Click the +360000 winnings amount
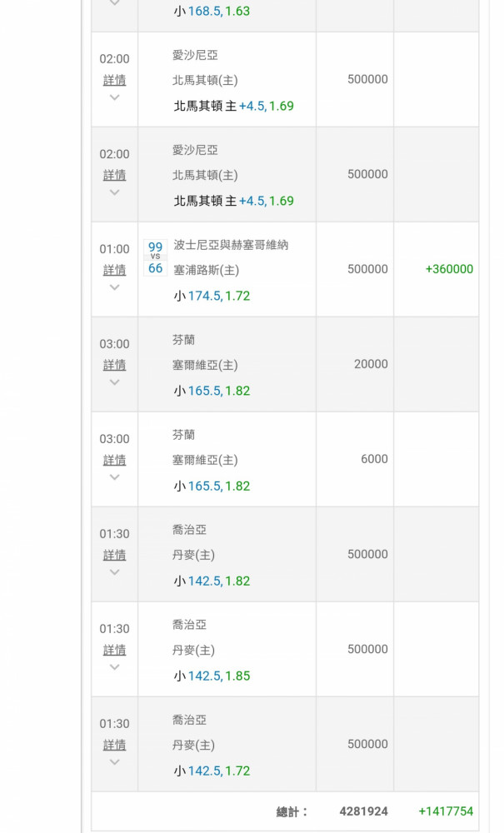This screenshot has width=504, height=833. pos(448,269)
